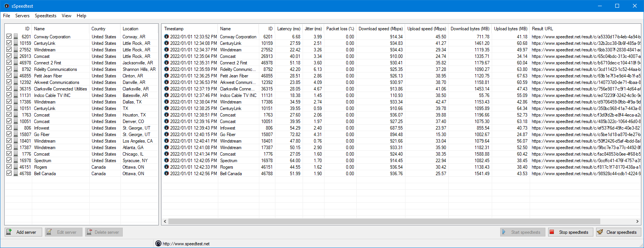The image size is (644, 248).
Task: Click download bytes value 1588.88
Action: pos(482,154)
